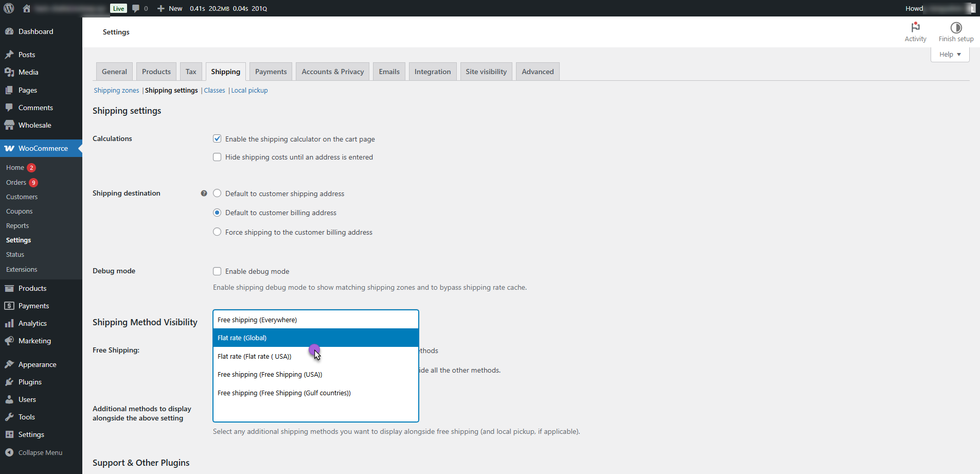Click query monitor stats in admin bar
Viewport: 980px width, 474px height.
(228, 8)
